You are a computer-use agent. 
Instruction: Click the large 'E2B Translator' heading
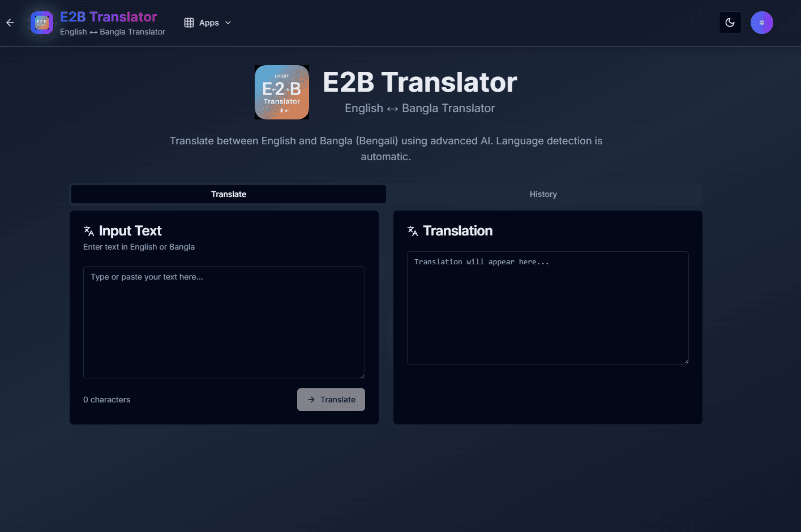[x=420, y=82]
